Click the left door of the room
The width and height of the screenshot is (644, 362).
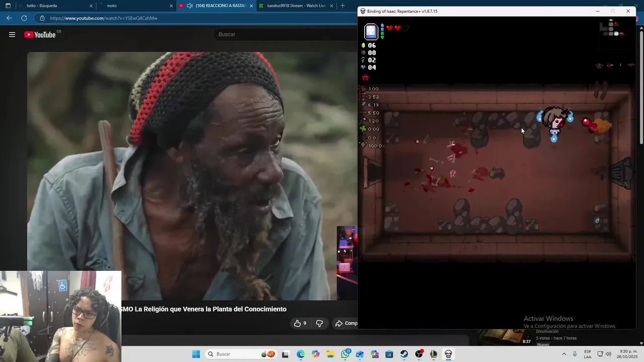(x=373, y=172)
